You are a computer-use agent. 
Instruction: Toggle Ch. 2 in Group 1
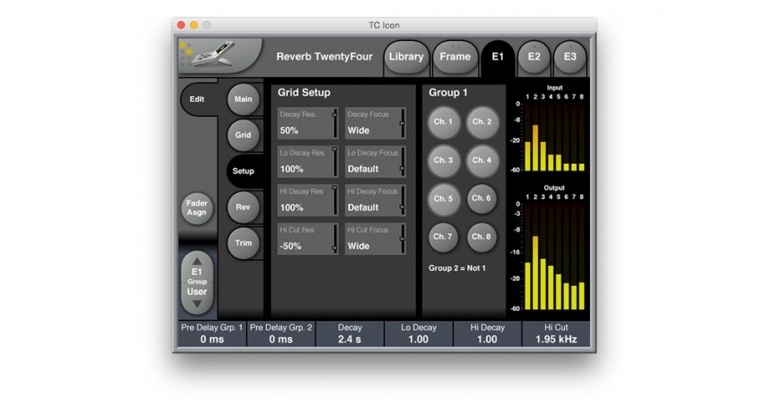482,122
